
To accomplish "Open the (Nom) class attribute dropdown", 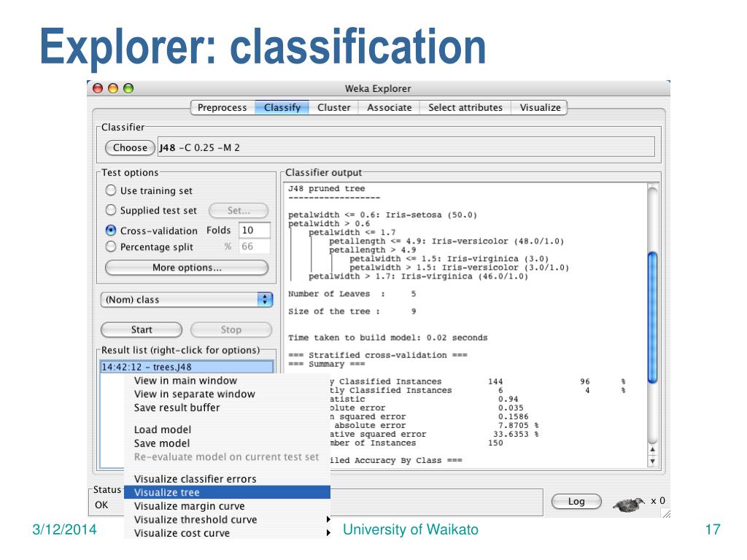I will click(186, 300).
